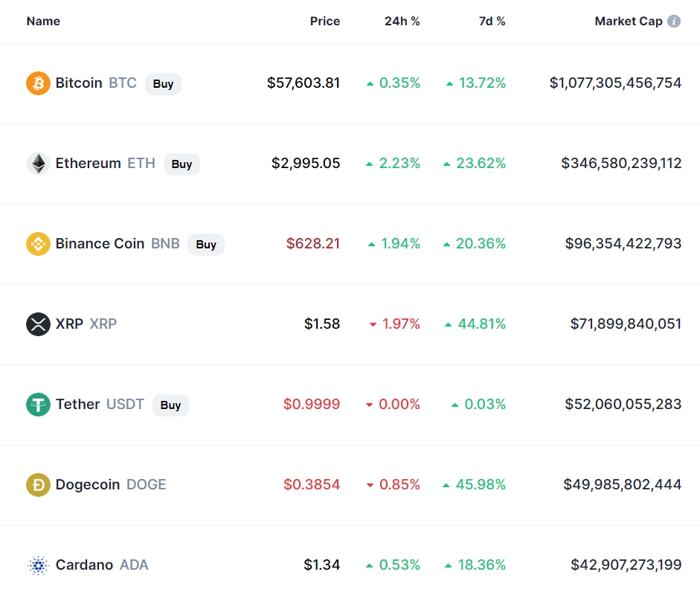The image size is (700, 595).
Task: Click the Tether logo icon
Action: point(38,405)
